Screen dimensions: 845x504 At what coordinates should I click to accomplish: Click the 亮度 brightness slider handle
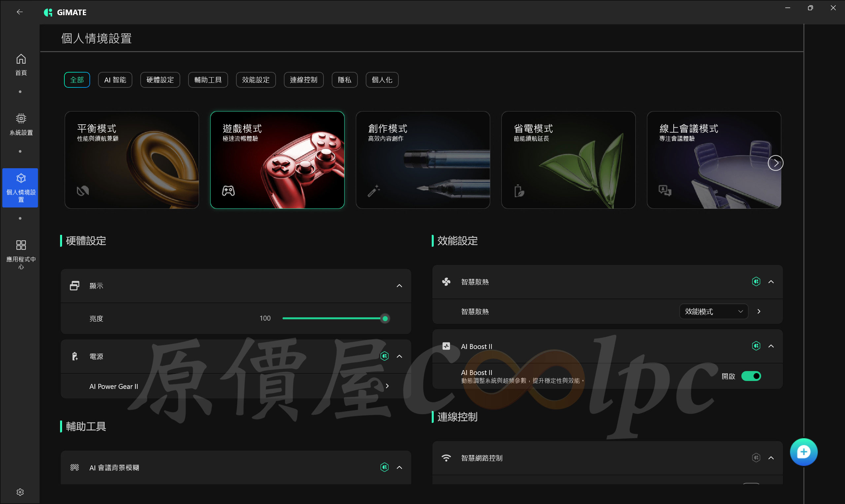(385, 318)
